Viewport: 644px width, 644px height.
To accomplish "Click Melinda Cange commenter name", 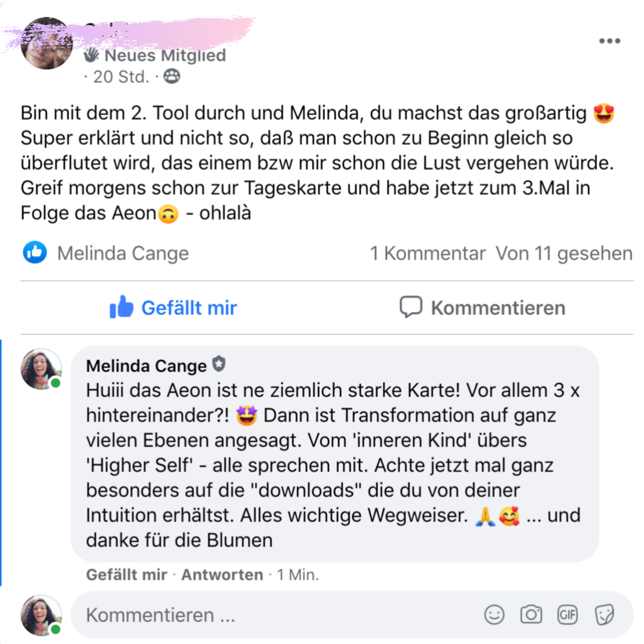I will (x=146, y=366).
